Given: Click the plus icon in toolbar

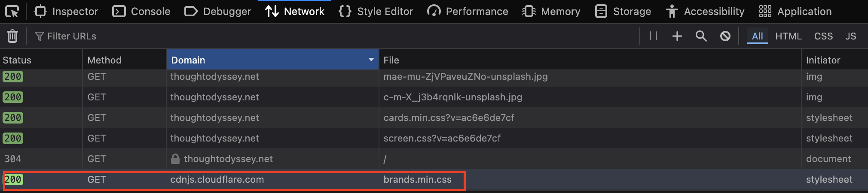Looking at the screenshot, I should pyautogui.click(x=677, y=36).
